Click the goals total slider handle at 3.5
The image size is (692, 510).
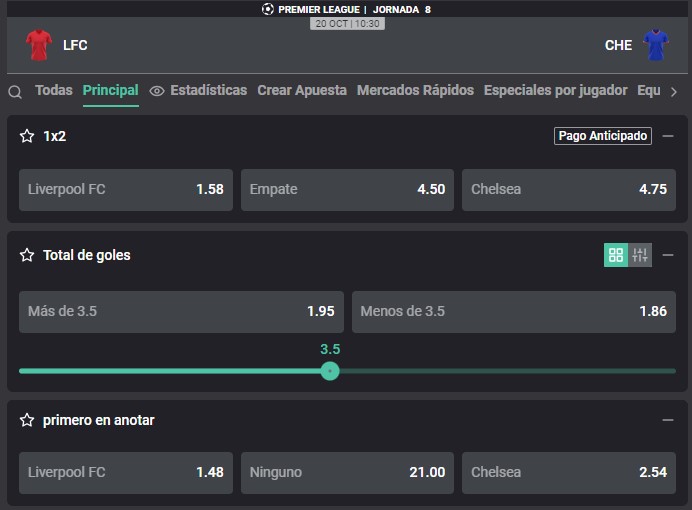tap(330, 371)
